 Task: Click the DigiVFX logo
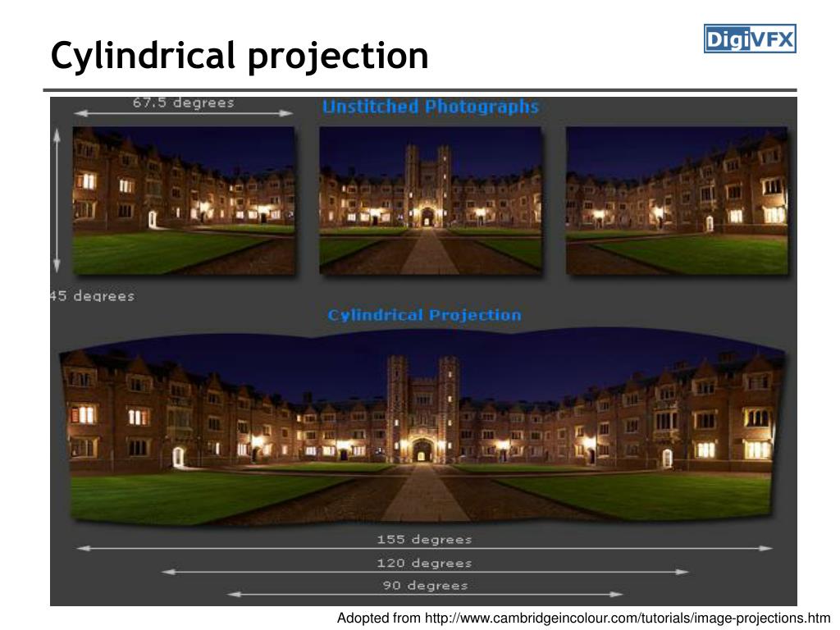tap(750, 39)
